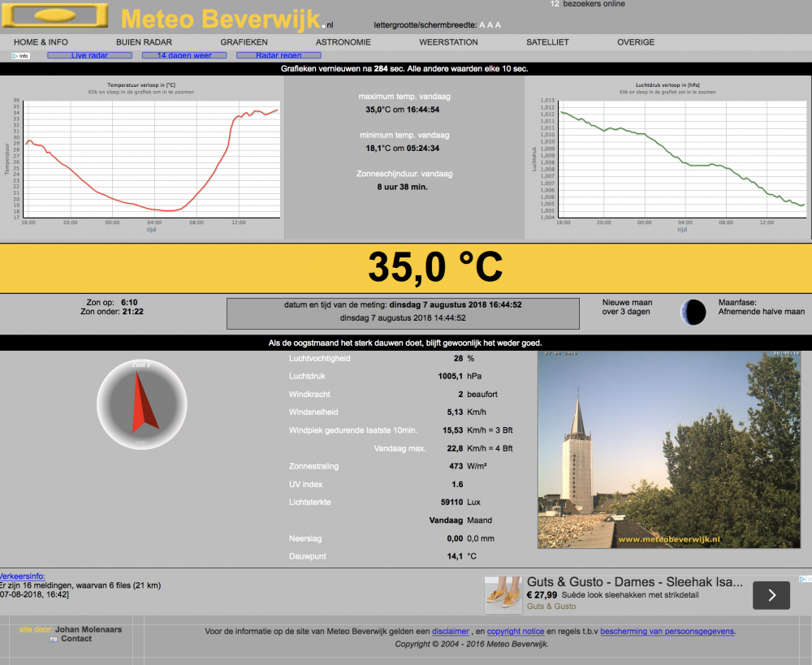Click 'Luchtdruk verloop in [hPa]' graph title

tap(667, 85)
